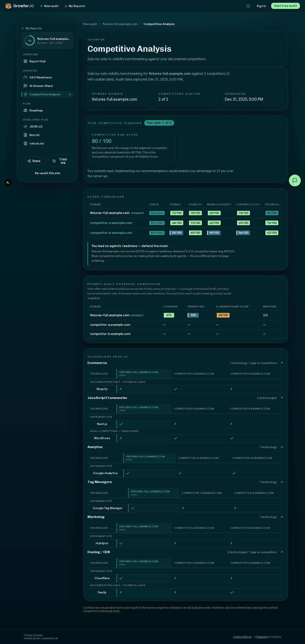Click the JSON-LD code brackets icon

[x=25, y=126]
